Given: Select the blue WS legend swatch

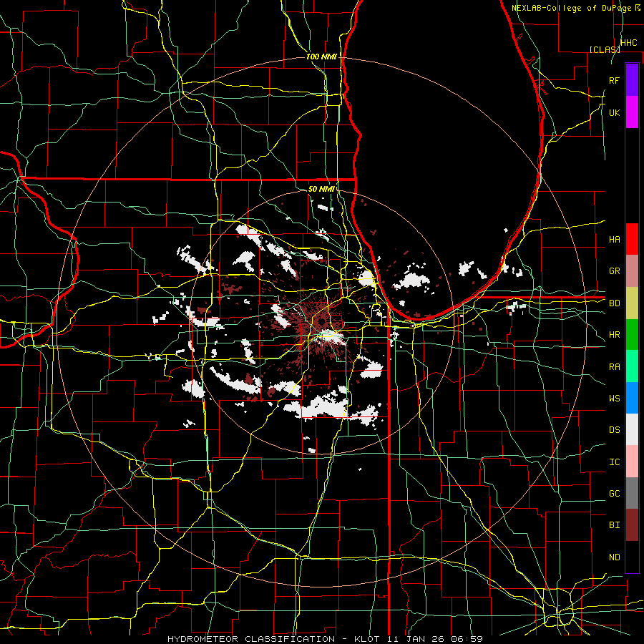Looking at the screenshot, I should pyautogui.click(x=632, y=398).
